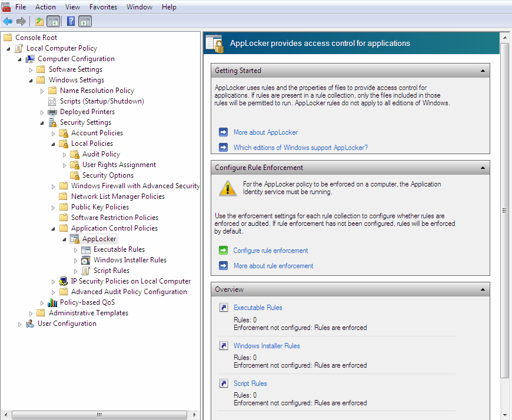Click arrow icon beside Which editions of Windows
The height and width of the screenshot is (420, 512).
click(224, 148)
